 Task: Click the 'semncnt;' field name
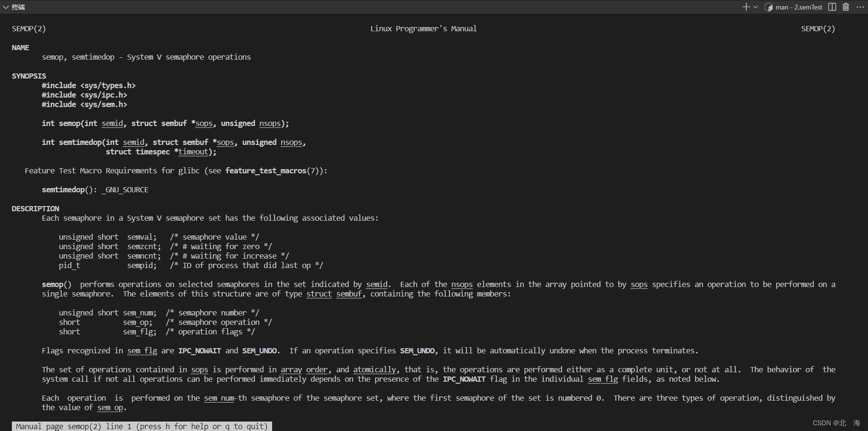pyautogui.click(x=144, y=256)
